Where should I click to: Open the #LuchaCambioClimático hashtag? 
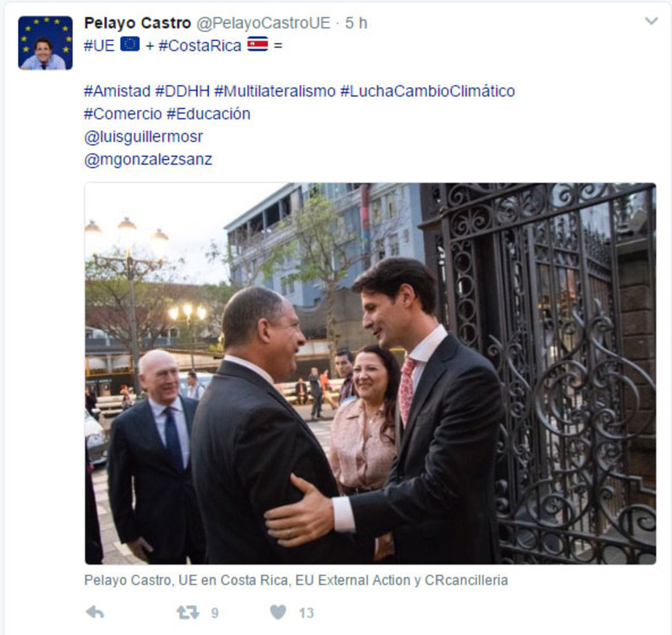427,91
